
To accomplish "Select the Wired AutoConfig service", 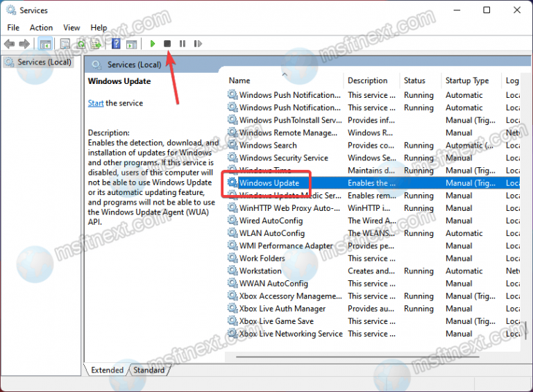I will tap(373, 221).
